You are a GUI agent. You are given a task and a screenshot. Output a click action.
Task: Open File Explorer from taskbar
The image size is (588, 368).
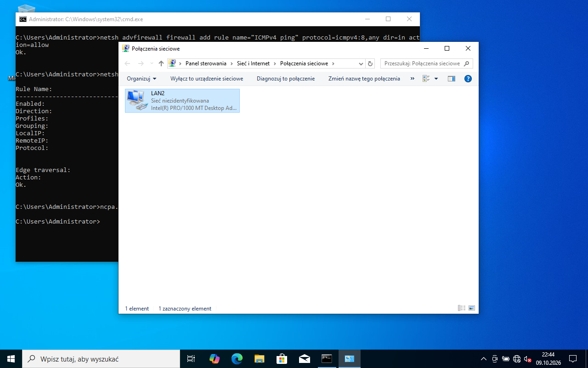[260, 359]
